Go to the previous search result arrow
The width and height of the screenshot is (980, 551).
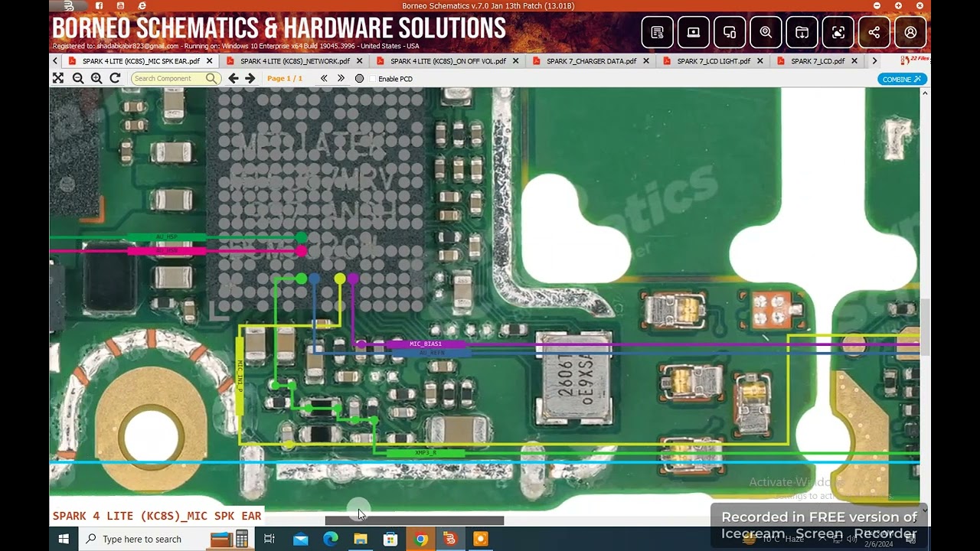click(234, 78)
